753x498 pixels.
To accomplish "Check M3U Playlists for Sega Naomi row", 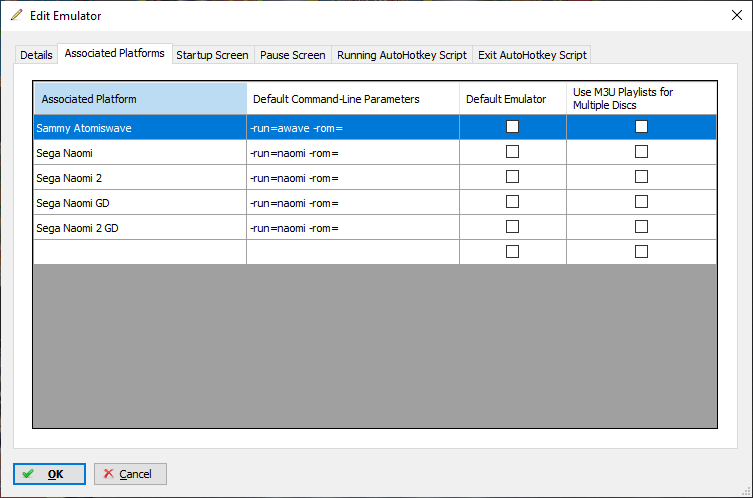I will [x=641, y=152].
